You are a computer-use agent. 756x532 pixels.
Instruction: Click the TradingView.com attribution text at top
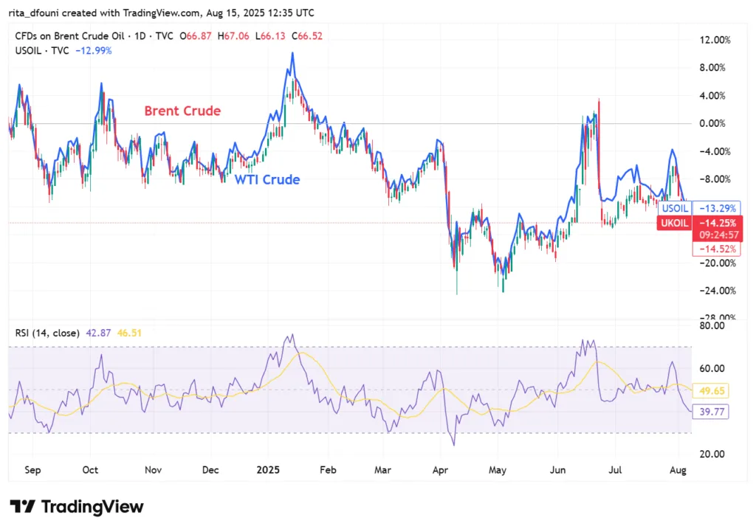point(159,13)
